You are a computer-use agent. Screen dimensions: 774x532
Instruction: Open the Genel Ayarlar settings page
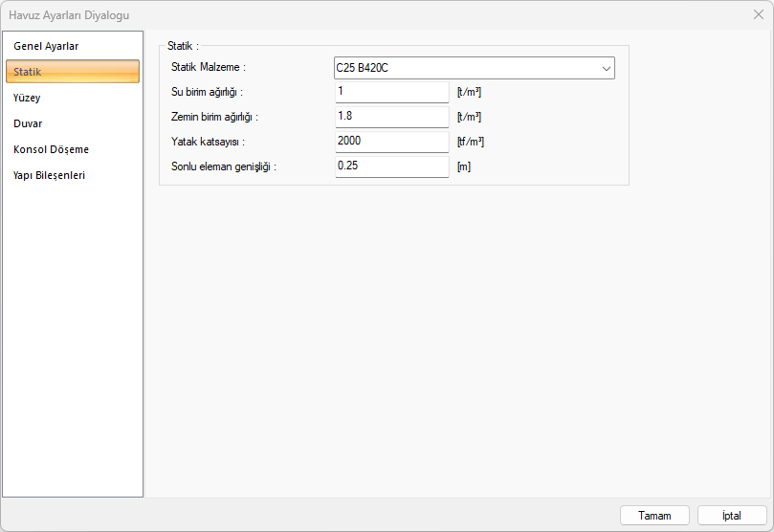pyautogui.click(x=46, y=46)
